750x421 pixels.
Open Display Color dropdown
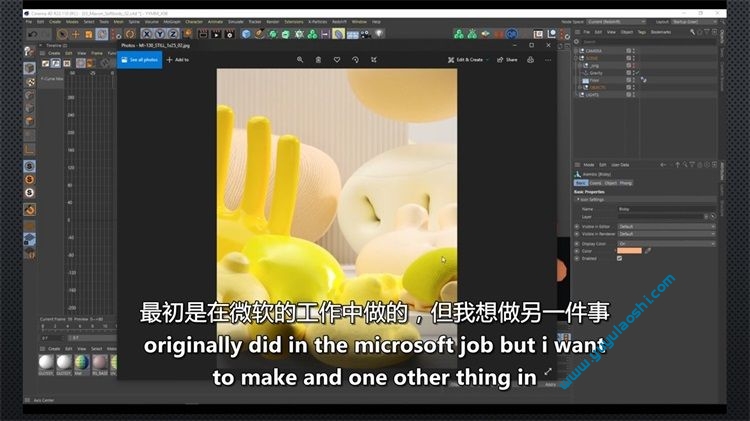(666, 244)
